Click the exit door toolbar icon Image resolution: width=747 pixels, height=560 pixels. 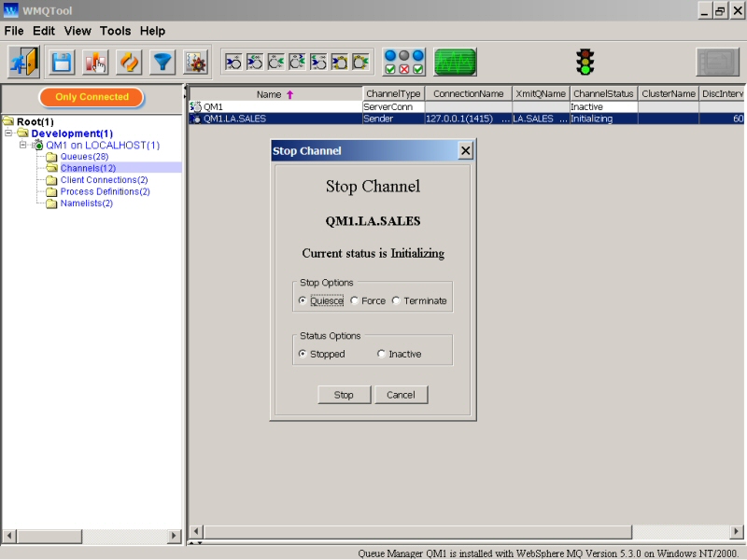pos(24,62)
